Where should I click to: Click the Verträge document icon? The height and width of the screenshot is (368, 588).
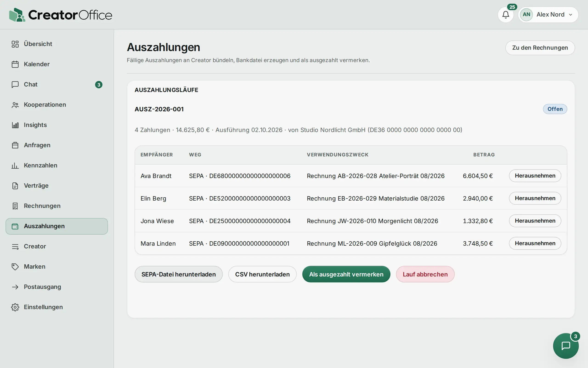(x=15, y=186)
